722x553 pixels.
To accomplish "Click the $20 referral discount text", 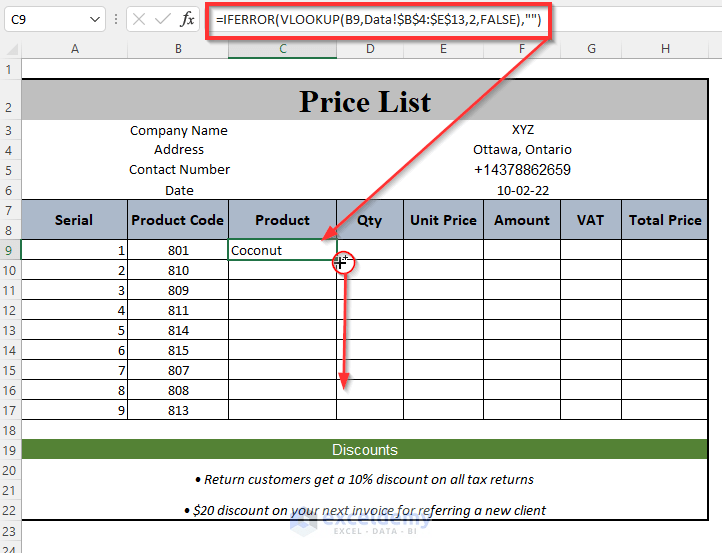I will (x=365, y=510).
